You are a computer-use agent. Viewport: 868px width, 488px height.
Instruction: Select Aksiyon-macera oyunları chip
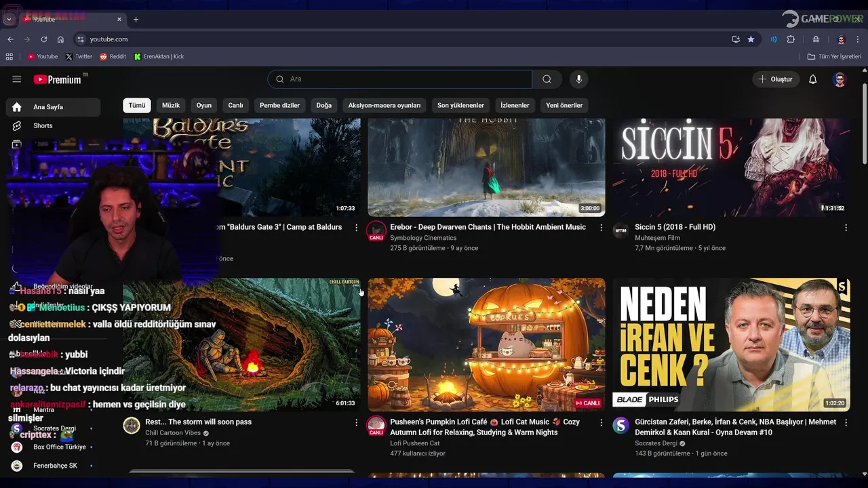(384, 106)
